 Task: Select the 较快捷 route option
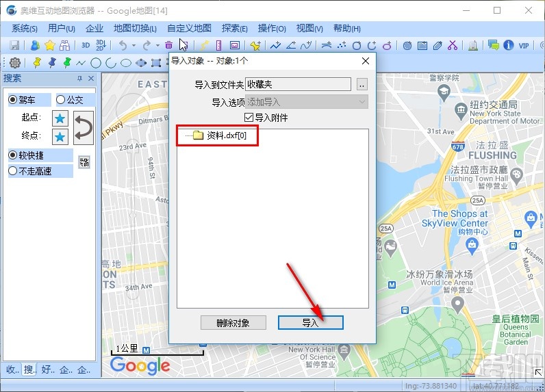pos(13,155)
